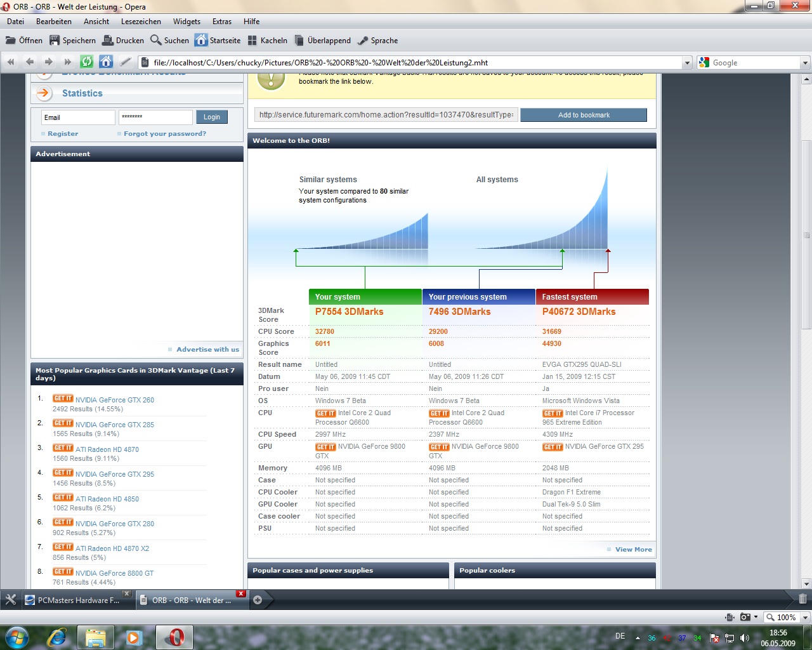Open the Bearbeiten menu
The image size is (812, 650).
click(x=54, y=22)
